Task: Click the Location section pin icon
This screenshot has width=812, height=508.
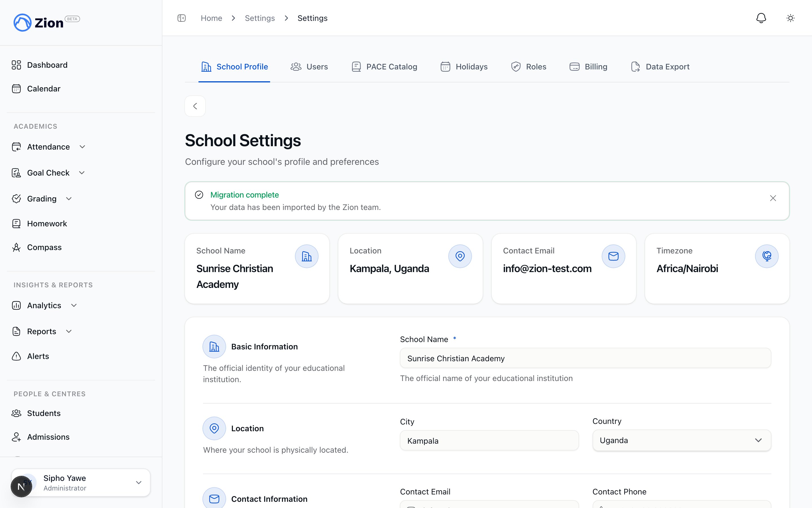Action: point(214,428)
